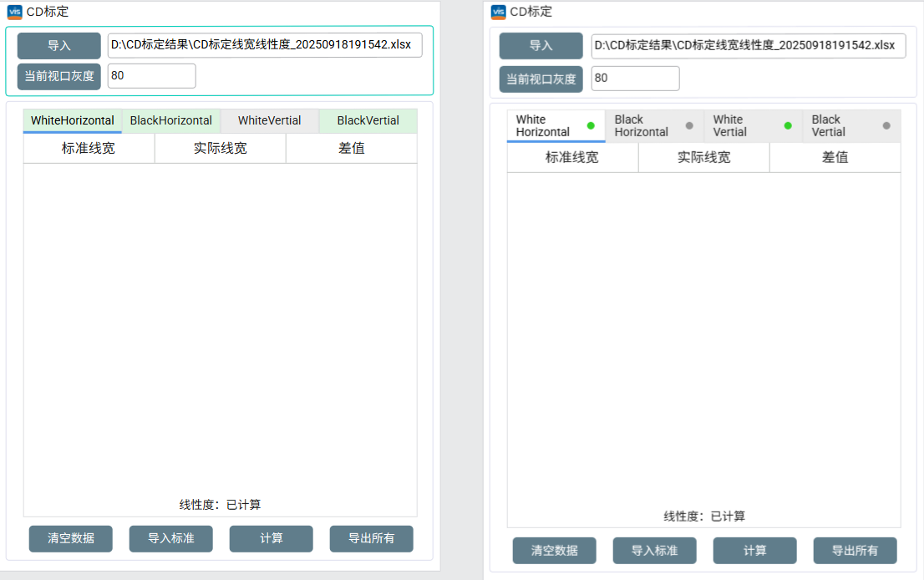Screen dimensions: 924x580
Task: Click gray status dot on right Black Horizontal tab
Action: click(689, 125)
